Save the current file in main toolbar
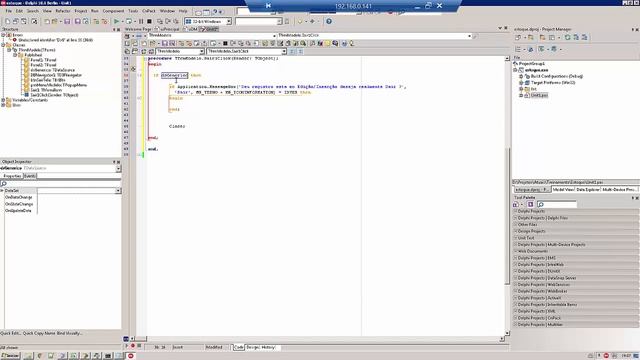The image size is (640, 360). tap(67, 21)
